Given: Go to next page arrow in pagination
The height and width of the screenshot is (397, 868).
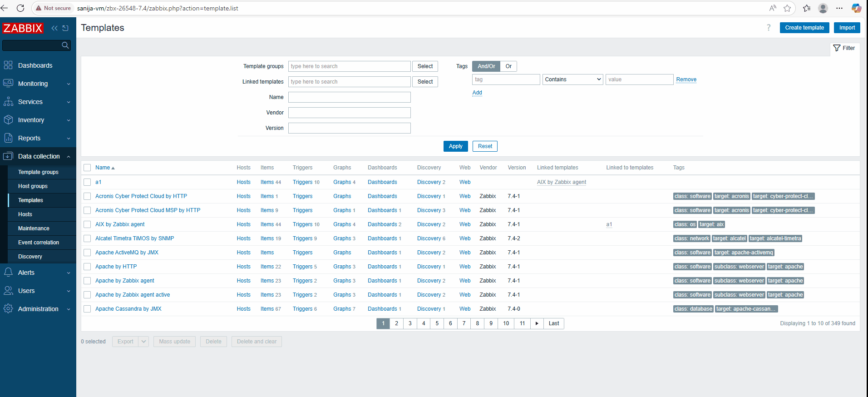Looking at the screenshot, I should (537, 323).
